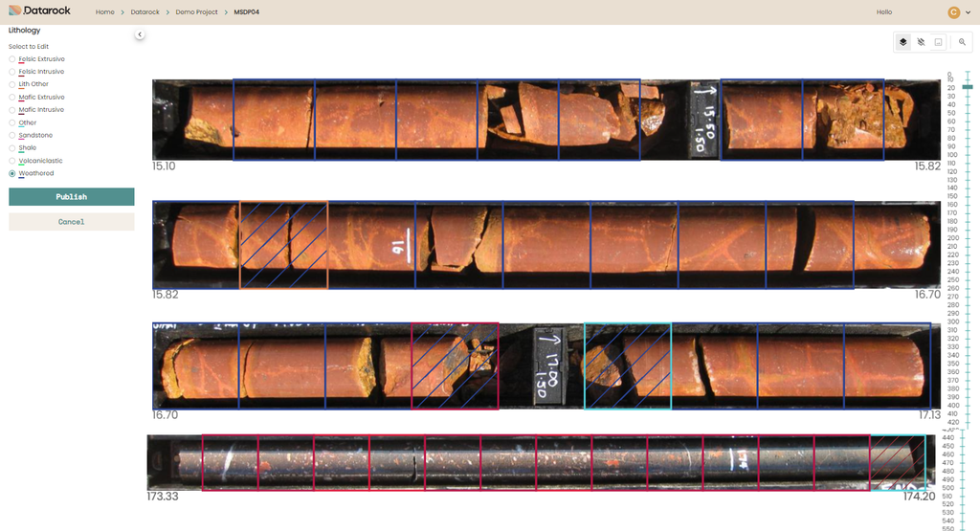Click the 17.13 depth label
Screen dimensions: 980x531
click(x=929, y=415)
